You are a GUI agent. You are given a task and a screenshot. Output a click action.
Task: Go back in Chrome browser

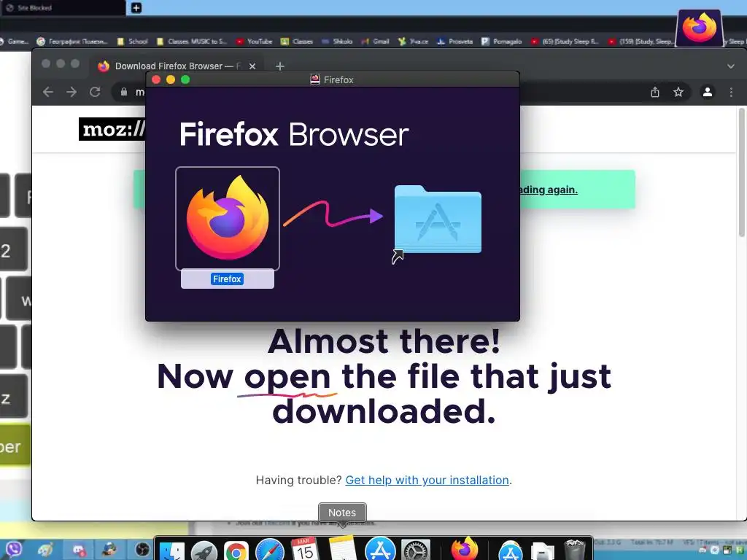pyautogui.click(x=48, y=91)
